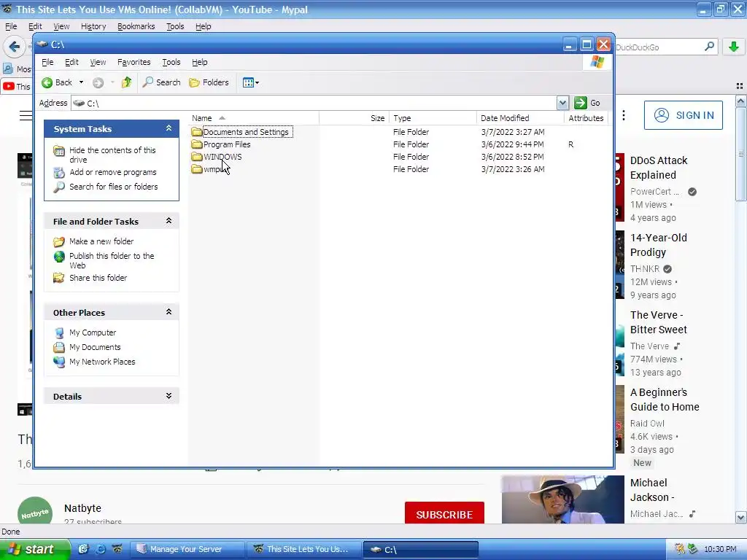The image size is (747, 560).
Task: Open Mypal Bookmarks menu
Action: [x=136, y=26]
